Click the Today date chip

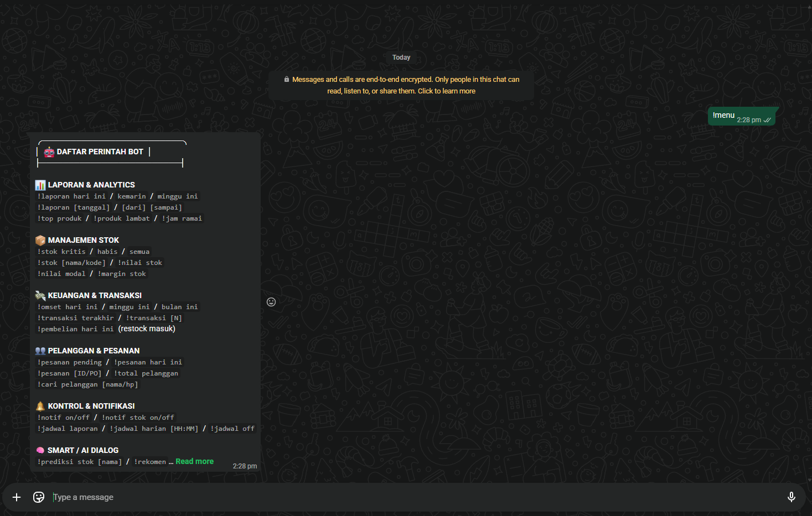(x=401, y=58)
